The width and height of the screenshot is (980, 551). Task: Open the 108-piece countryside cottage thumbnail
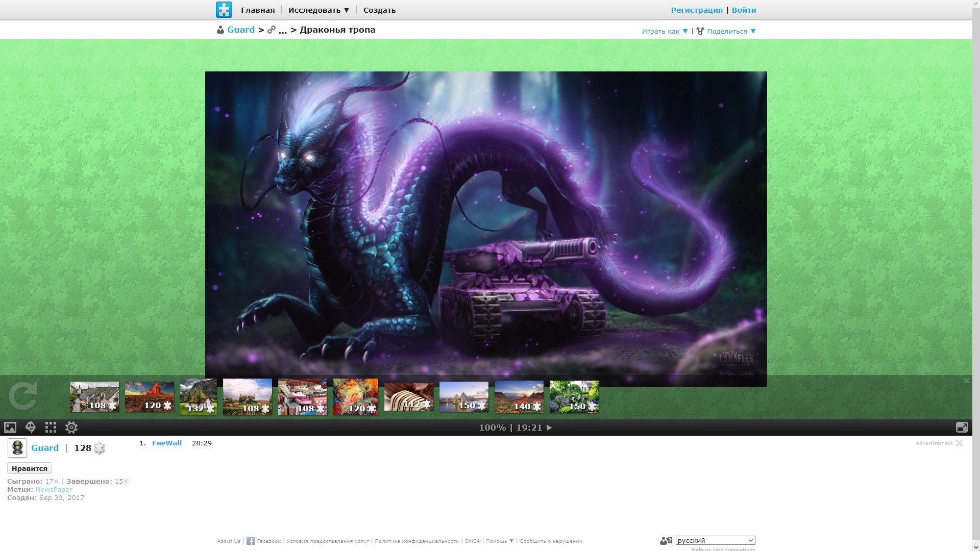click(248, 396)
